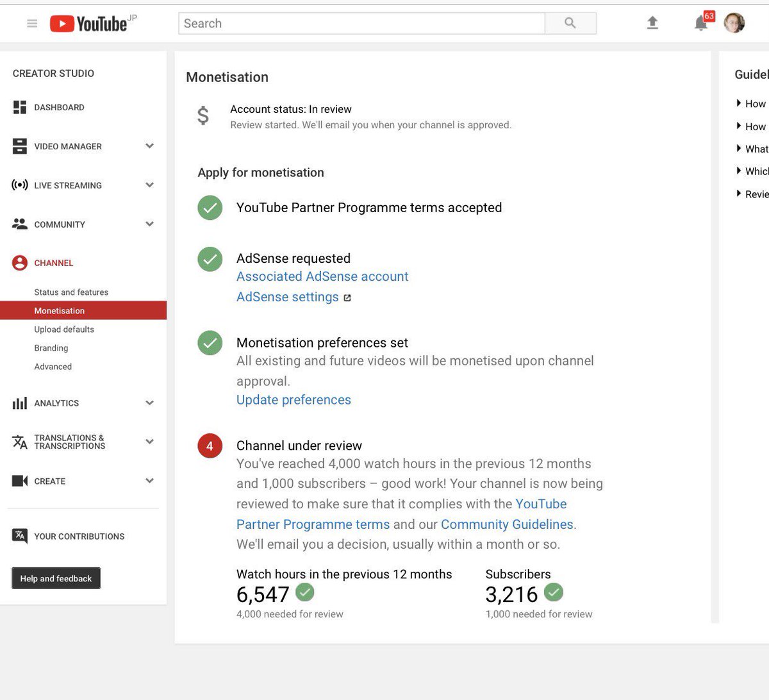The width and height of the screenshot is (769, 700).
Task: Expand Translations & Transcriptions chevron
Action: 150,442
